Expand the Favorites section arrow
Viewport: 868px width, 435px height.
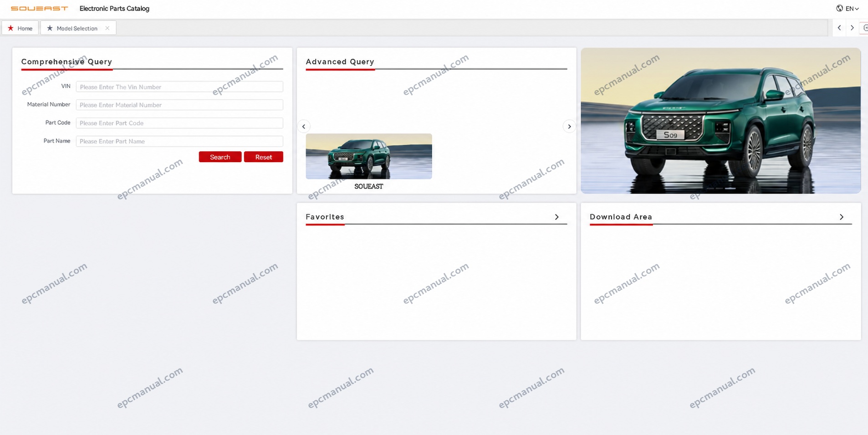coord(557,217)
